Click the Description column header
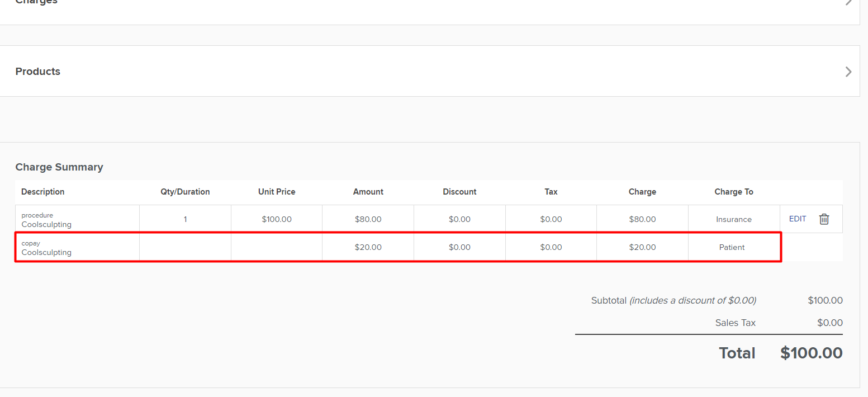868x397 pixels. [43, 192]
